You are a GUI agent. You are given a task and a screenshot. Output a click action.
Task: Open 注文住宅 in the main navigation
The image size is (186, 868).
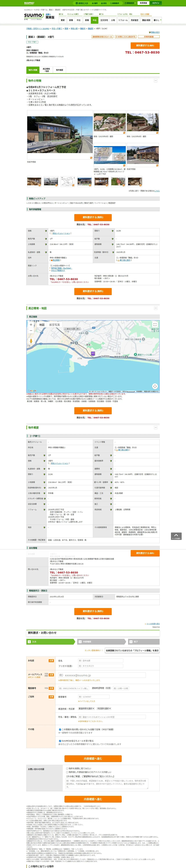(x=104, y=20)
